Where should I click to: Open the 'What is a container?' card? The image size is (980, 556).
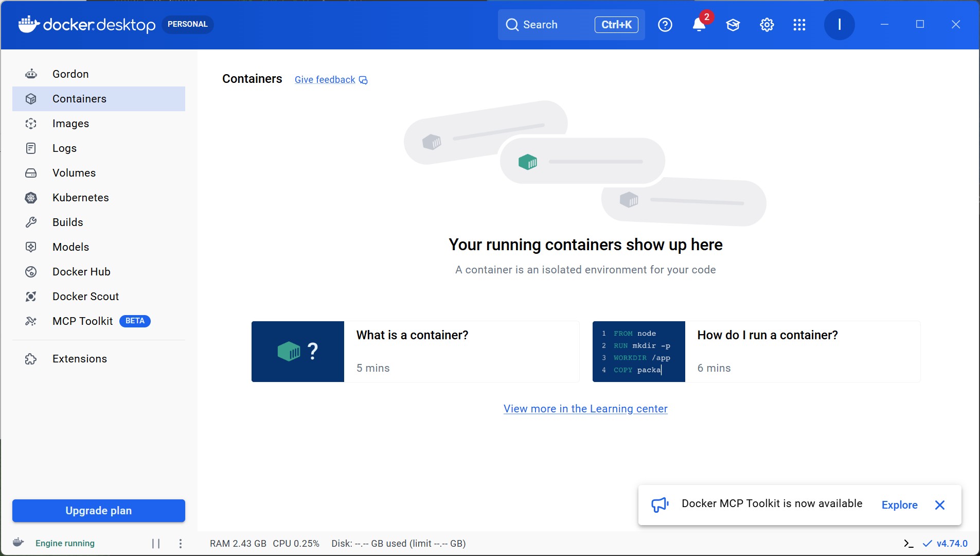point(416,352)
